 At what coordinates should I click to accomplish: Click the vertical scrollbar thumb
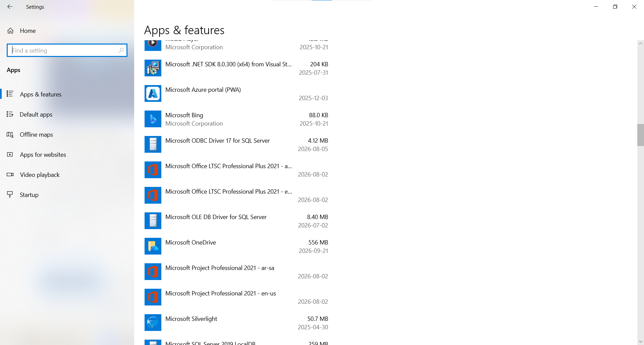pyautogui.click(x=641, y=135)
